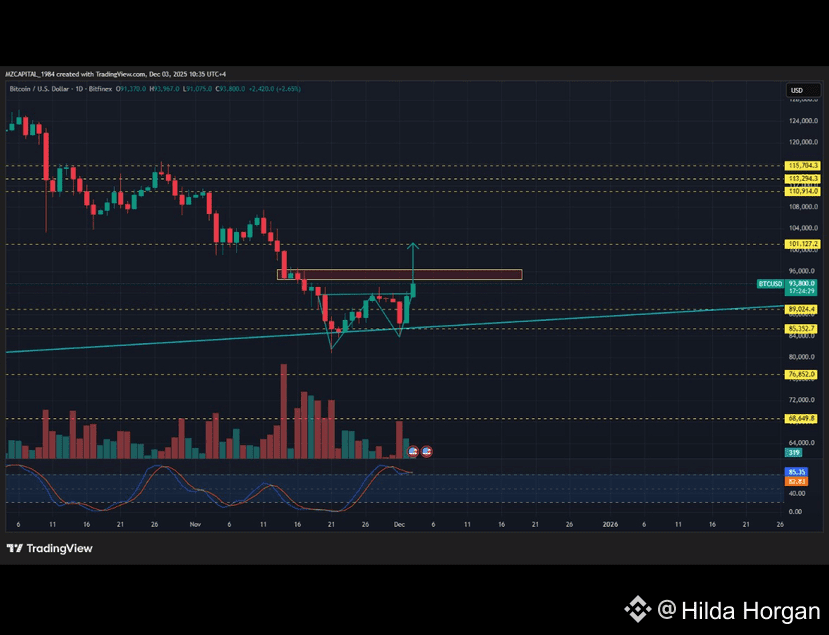Click the blue stochastic value label 85.35
The height and width of the screenshot is (635, 829).
pos(796,472)
